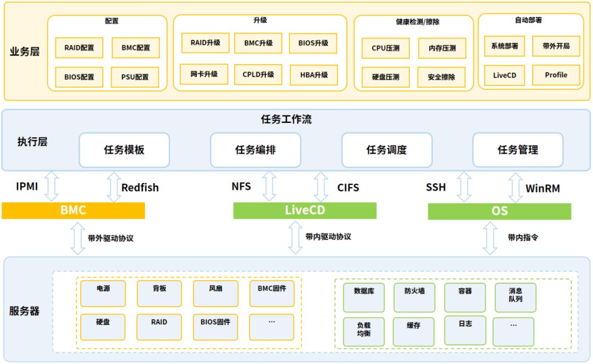
Task: Select the RAID配置 box
Action: point(79,48)
